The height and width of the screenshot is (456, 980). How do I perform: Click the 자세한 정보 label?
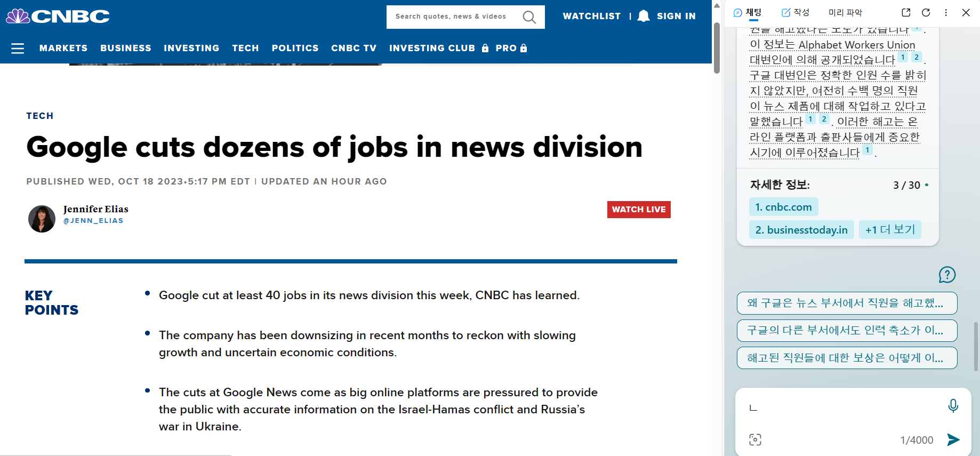780,185
